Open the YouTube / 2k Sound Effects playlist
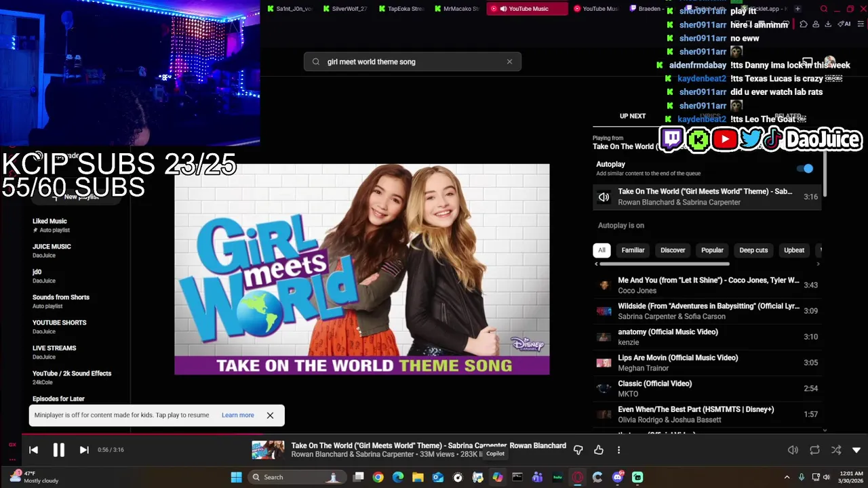Screen dimensions: 868x488 coord(77,378)
